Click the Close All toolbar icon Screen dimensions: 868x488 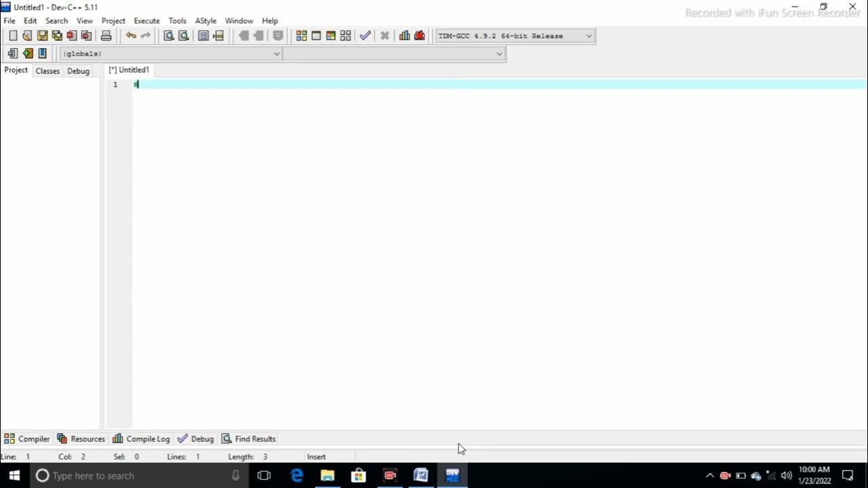point(86,36)
